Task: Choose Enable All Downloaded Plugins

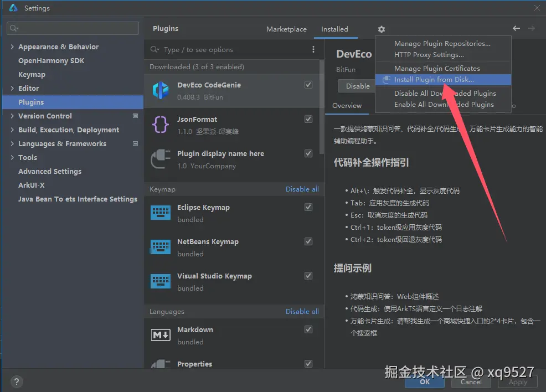Action: (x=443, y=105)
